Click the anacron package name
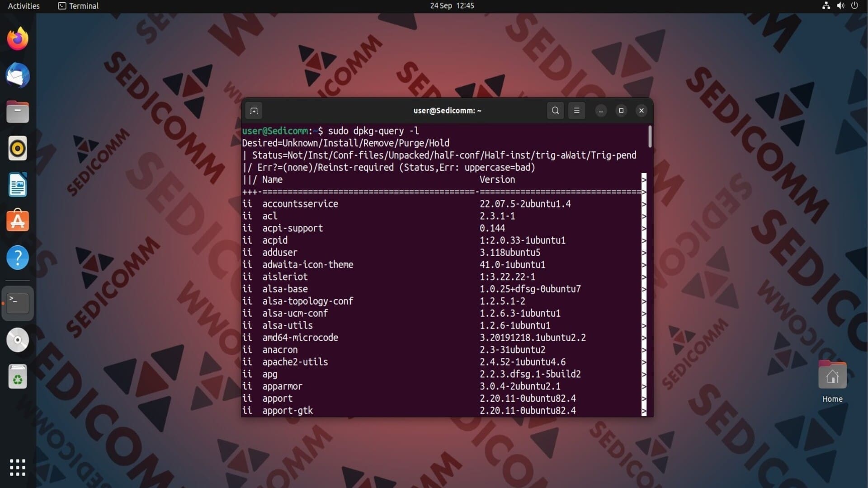This screenshot has width=868, height=488. click(280, 350)
